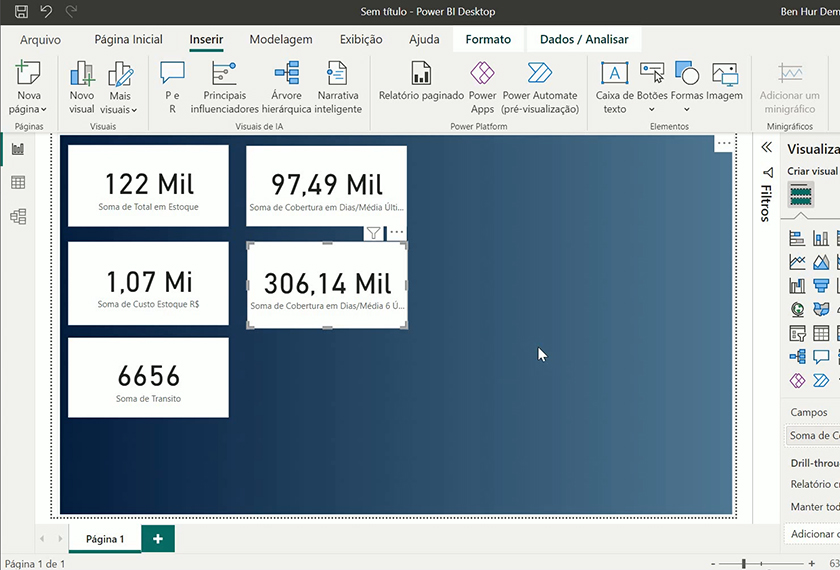The image size is (840, 570).
Task: Open the Data view in left sidebar
Action: 17,182
